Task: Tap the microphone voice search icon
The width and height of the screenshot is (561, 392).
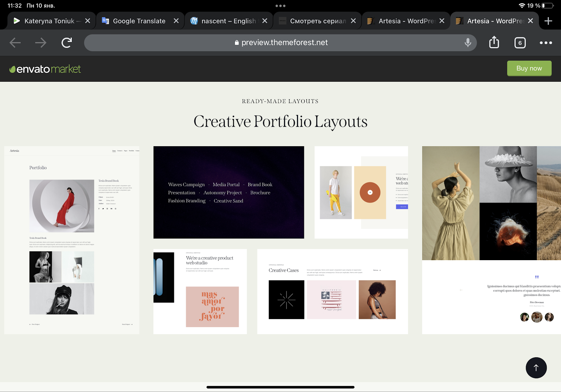Action: click(468, 43)
